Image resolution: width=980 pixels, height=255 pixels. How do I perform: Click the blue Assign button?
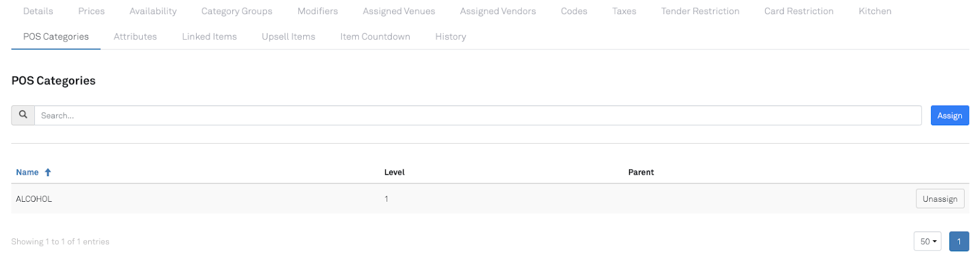[x=949, y=116]
